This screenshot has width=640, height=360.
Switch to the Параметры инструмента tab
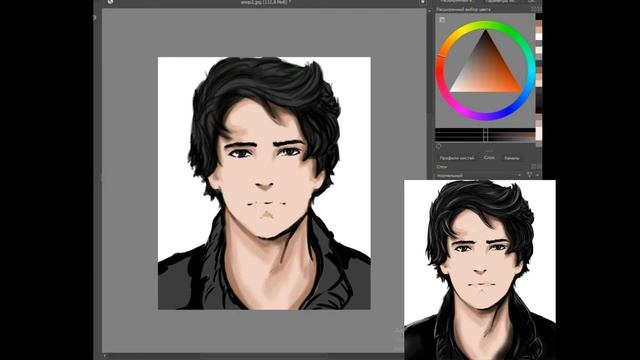pyautogui.click(x=501, y=2)
